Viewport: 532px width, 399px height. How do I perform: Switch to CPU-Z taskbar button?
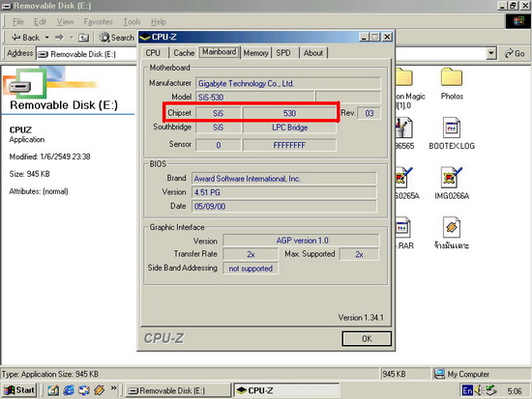(286, 390)
